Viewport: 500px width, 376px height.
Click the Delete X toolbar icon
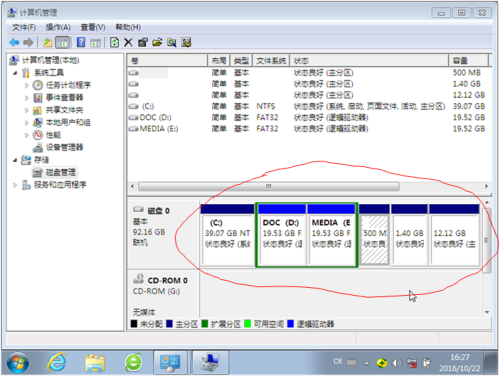point(128,42)
